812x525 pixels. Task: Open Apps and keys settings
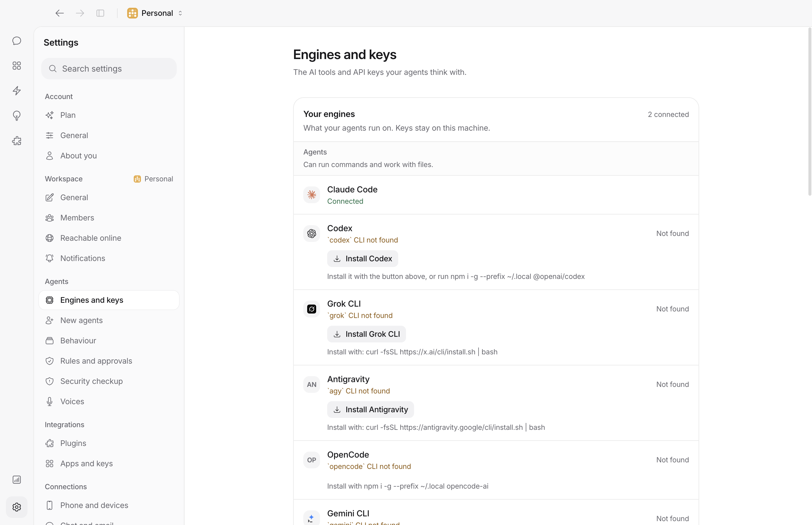[109, 464]
